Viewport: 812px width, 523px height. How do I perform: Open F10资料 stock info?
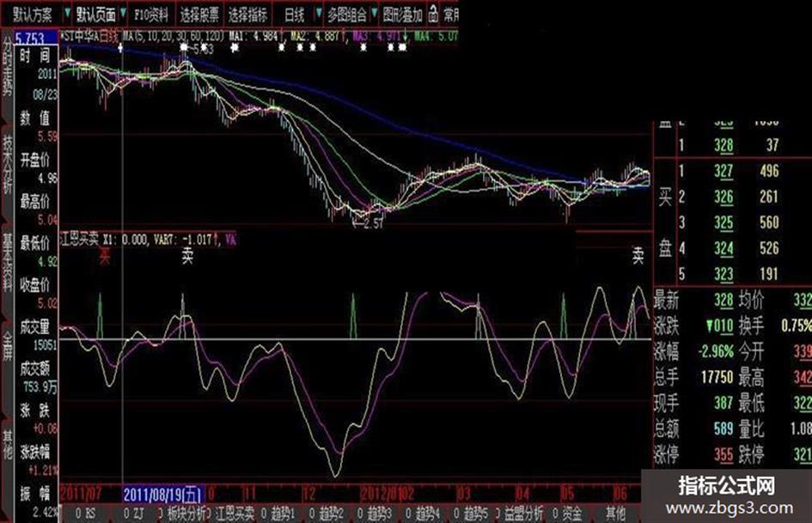[150, 15]
